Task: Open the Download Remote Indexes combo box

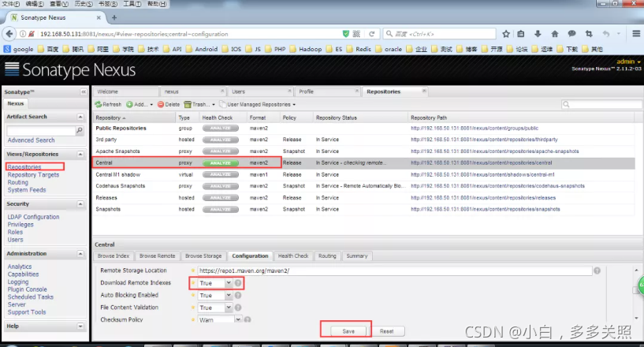Action: (x=229, y=283)
